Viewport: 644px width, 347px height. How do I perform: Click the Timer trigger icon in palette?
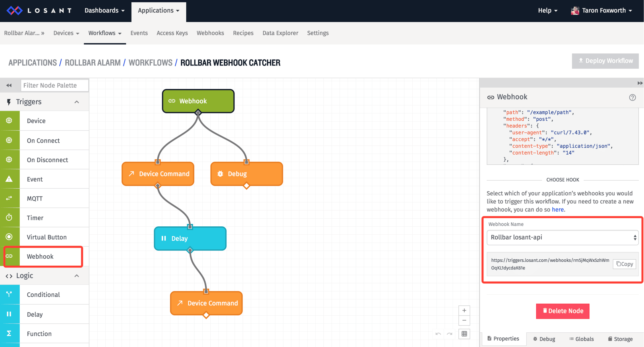pos(9,218)
